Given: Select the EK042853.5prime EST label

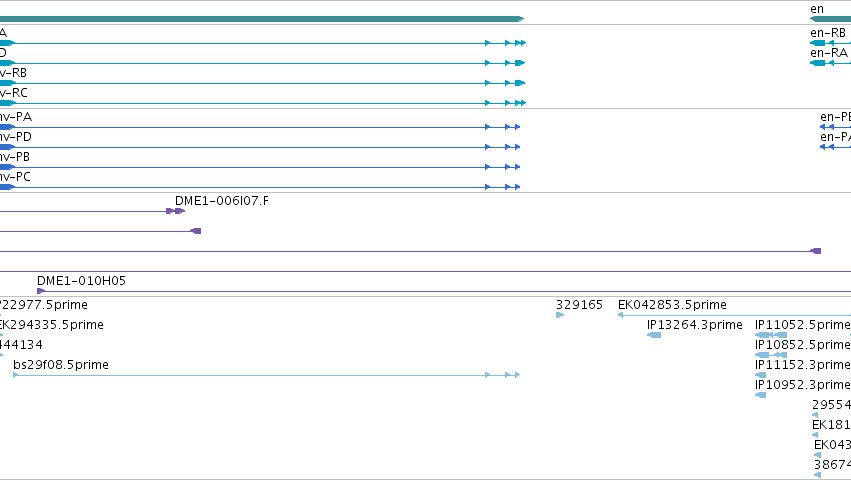Looking at the screenshot, I should pos(672,305).
